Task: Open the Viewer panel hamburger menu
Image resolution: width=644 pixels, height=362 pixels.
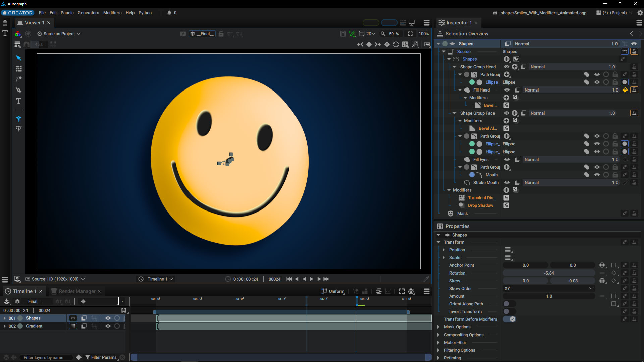Action: (x=427, y=23)
